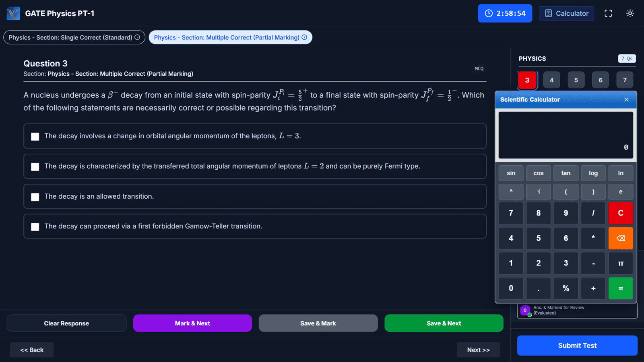Close the Scientific Calculator panel
Screen dimensions: 644x362
(626, 100)
